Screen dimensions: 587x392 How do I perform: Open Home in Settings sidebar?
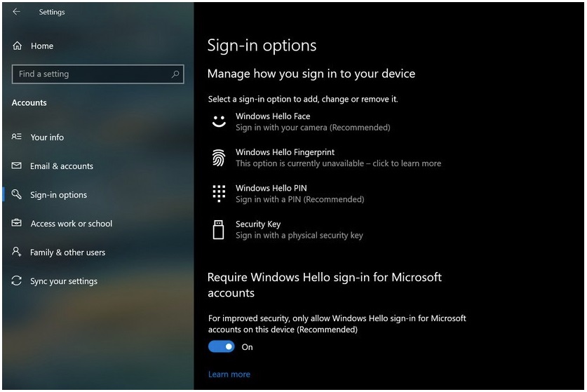(42, 46)
